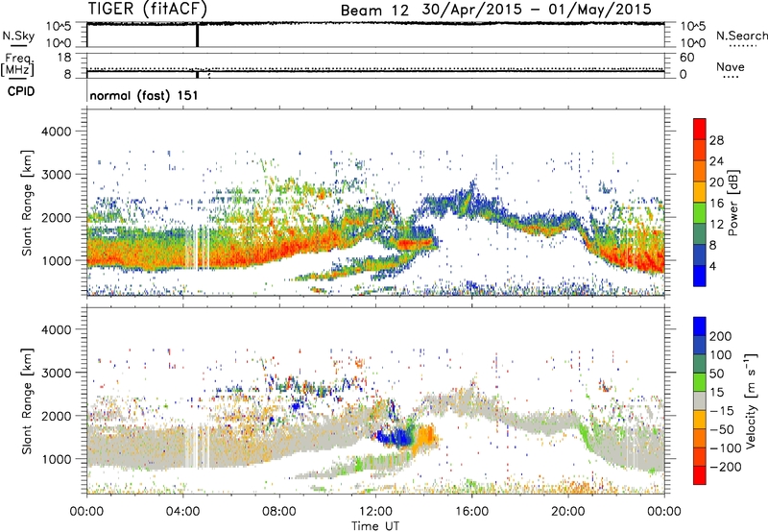This screenshot has width=768, height=532.
Task: Click the blue top segment of Velocity colorbar
Action: pyautogui.click(x=700, y=326)
